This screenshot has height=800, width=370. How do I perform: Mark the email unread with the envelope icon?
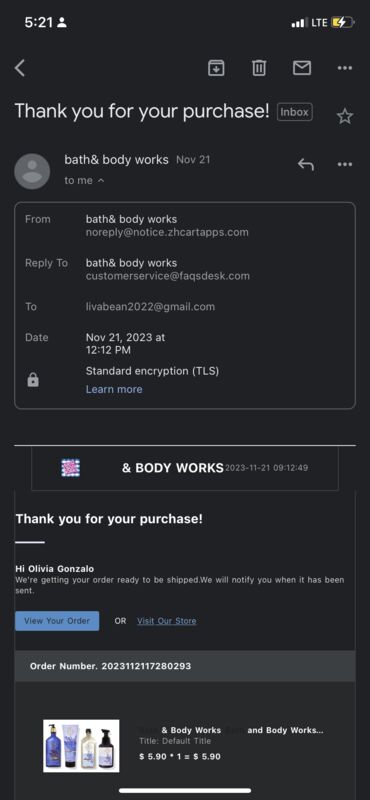(302, 67)
